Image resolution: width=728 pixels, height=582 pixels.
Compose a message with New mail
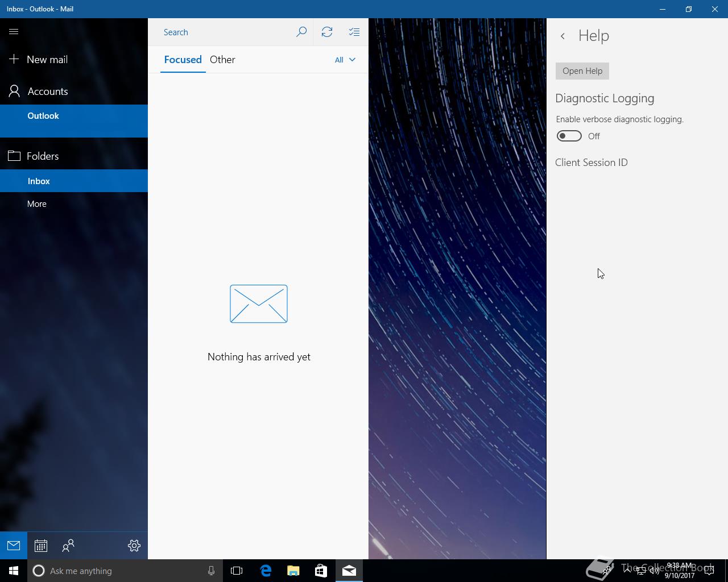74,59
